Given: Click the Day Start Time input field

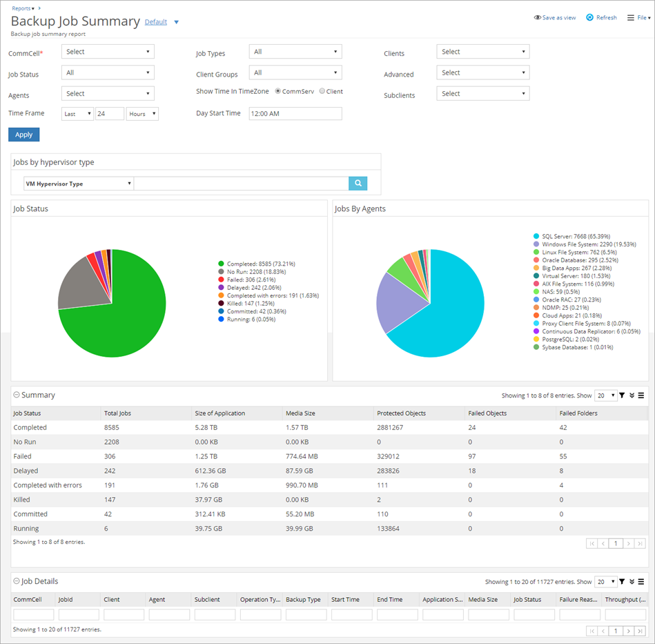Looking at the screenshot, I should click(295, 113).
